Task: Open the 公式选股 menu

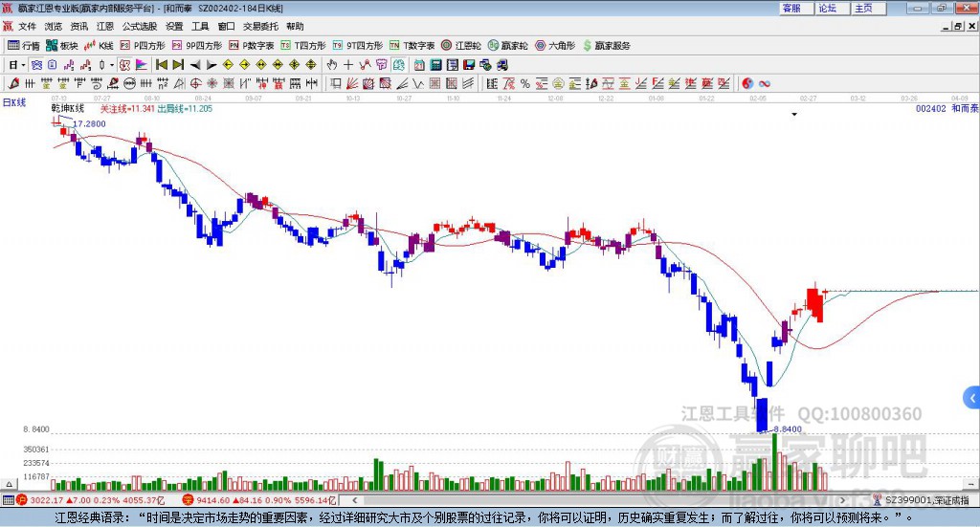Action: 139,27
